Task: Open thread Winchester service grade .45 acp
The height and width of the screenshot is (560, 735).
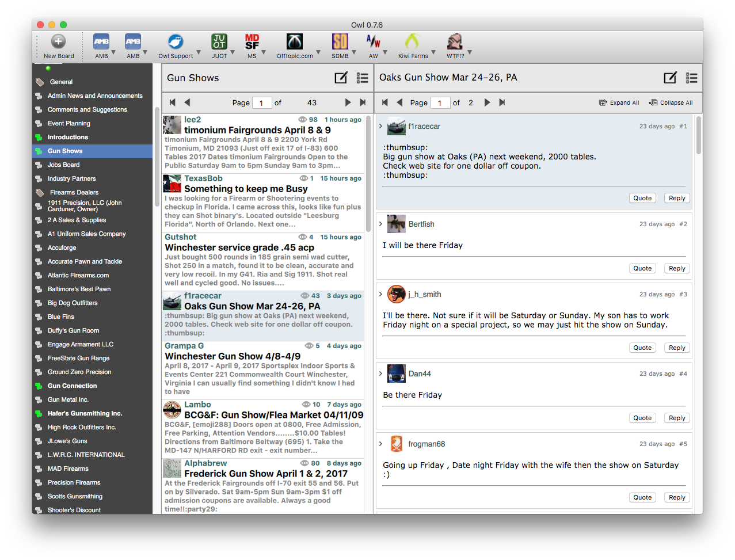Action: click(x=239, y=247)
